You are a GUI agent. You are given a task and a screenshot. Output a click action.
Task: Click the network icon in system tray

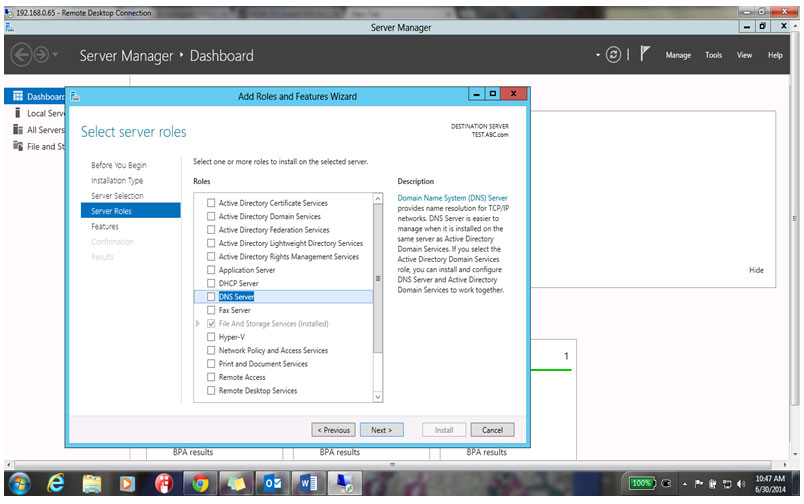tap(727, 483)
